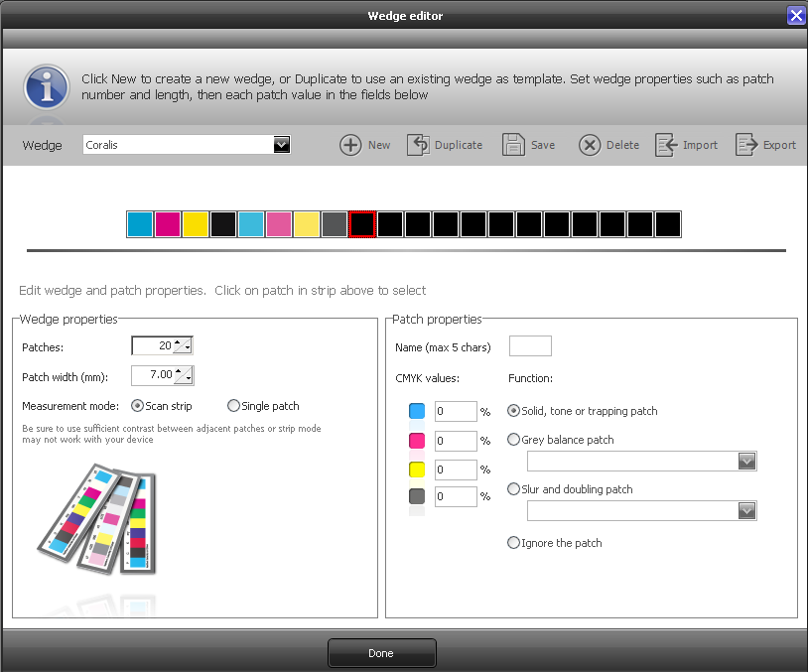Image resolution: width=808 pixels, height=672 pixels.
Task: Click the Patches number field
Action: click(x=153, y=345)
